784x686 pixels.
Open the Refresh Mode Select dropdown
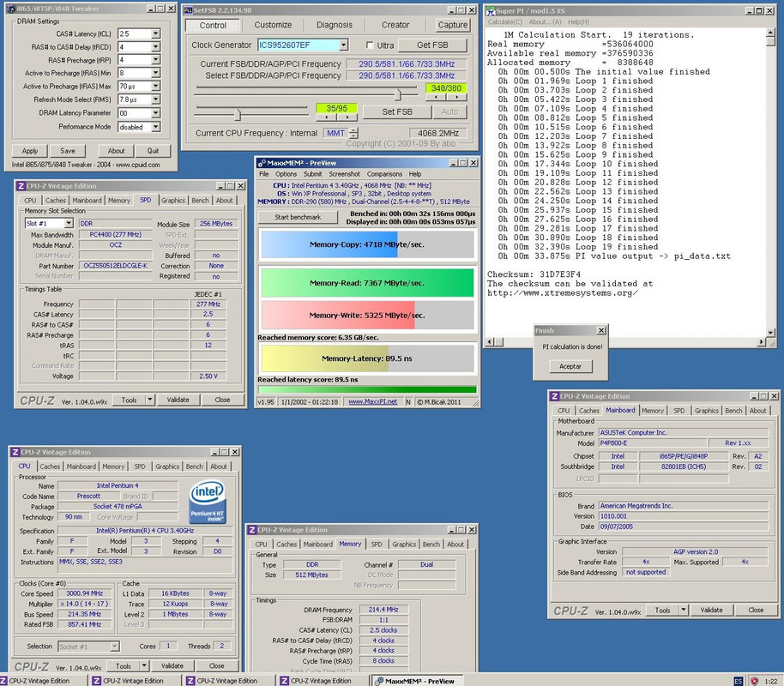click(x=155, y=99)
